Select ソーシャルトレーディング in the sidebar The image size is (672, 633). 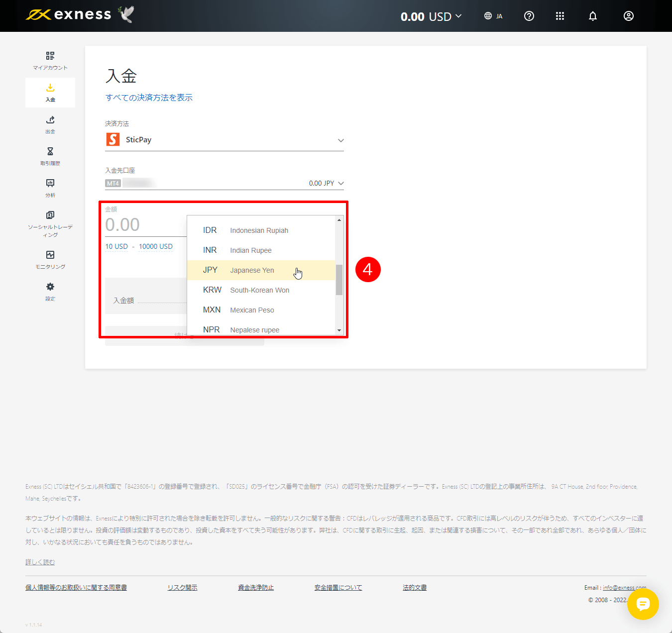coord(50,223)
